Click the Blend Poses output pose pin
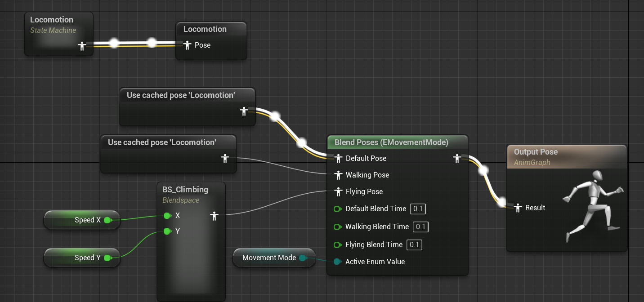This screenshot has height=302, width=644. (x=457, y=158)
